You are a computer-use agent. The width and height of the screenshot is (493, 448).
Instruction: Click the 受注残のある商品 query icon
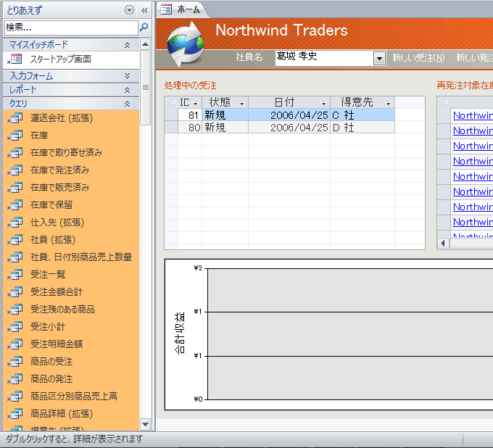[15, 310]
